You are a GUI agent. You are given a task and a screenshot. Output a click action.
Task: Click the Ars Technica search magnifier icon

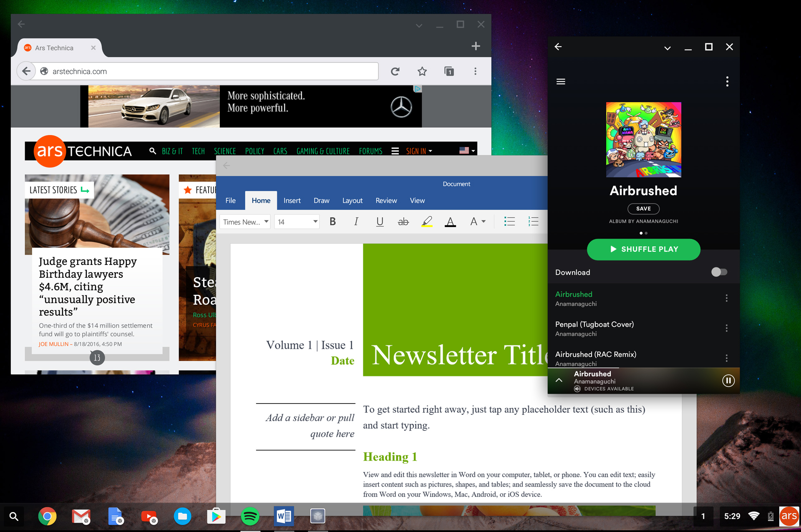[x=153, y=151]
